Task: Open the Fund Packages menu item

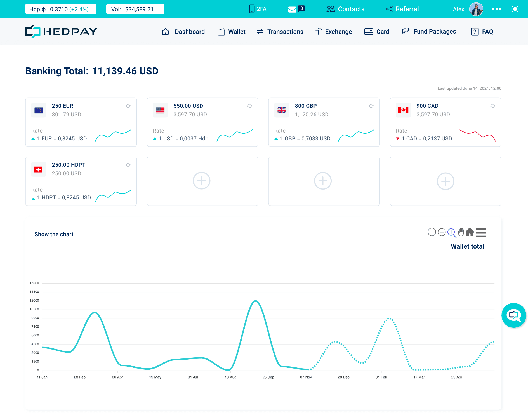Action: [429, 31]
